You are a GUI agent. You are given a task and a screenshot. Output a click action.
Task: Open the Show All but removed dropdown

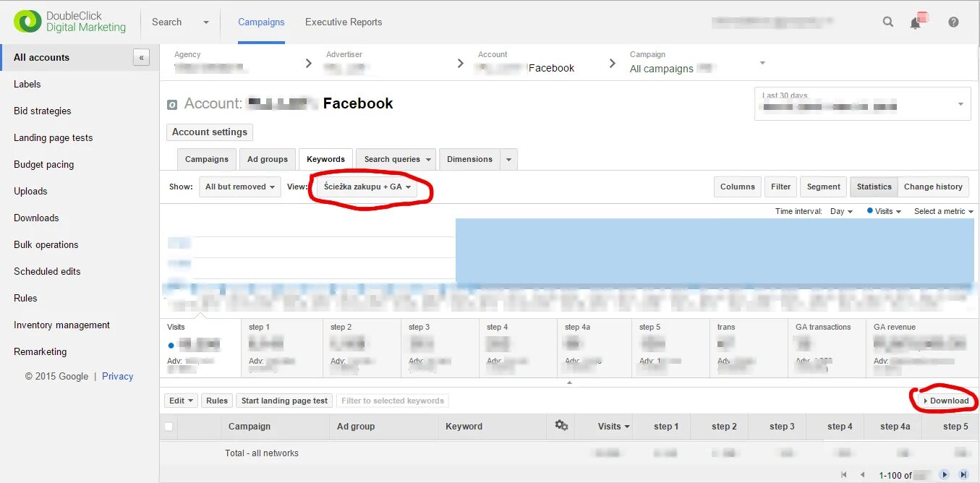(x=239, y=187)
